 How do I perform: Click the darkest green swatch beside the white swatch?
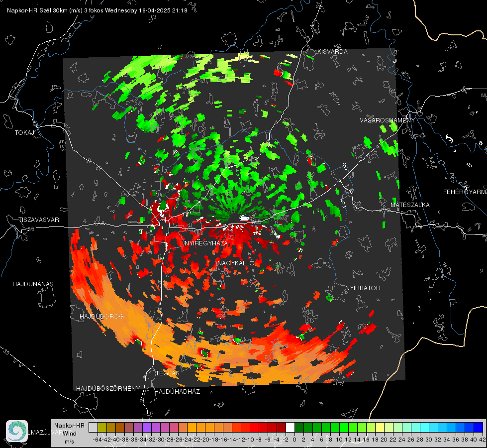[299, 428]
